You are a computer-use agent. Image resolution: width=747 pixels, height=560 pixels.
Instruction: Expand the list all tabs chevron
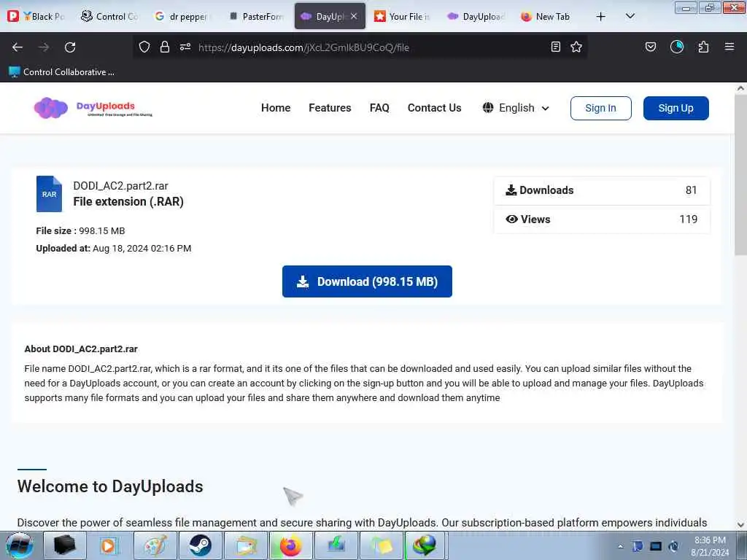(x=630, y=16)
